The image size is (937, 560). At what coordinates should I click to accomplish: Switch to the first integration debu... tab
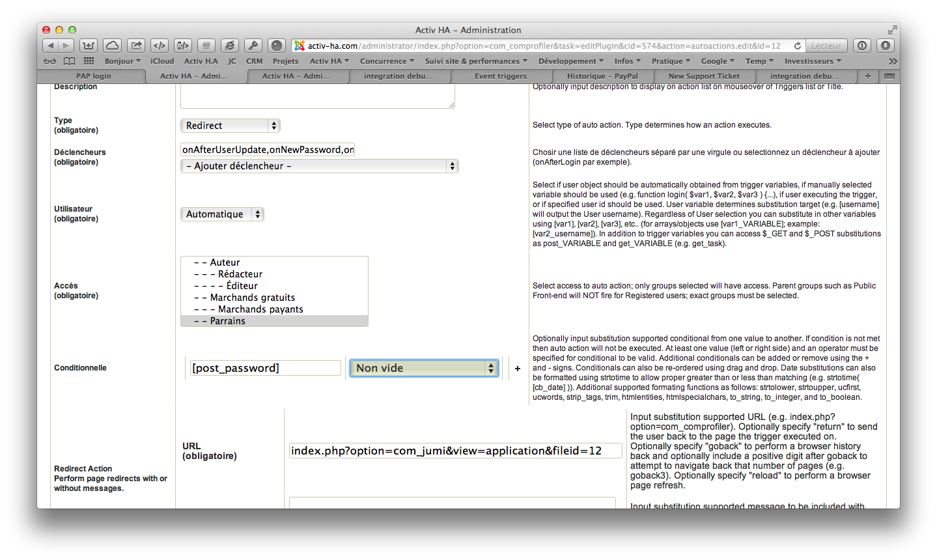pos(399,76)
